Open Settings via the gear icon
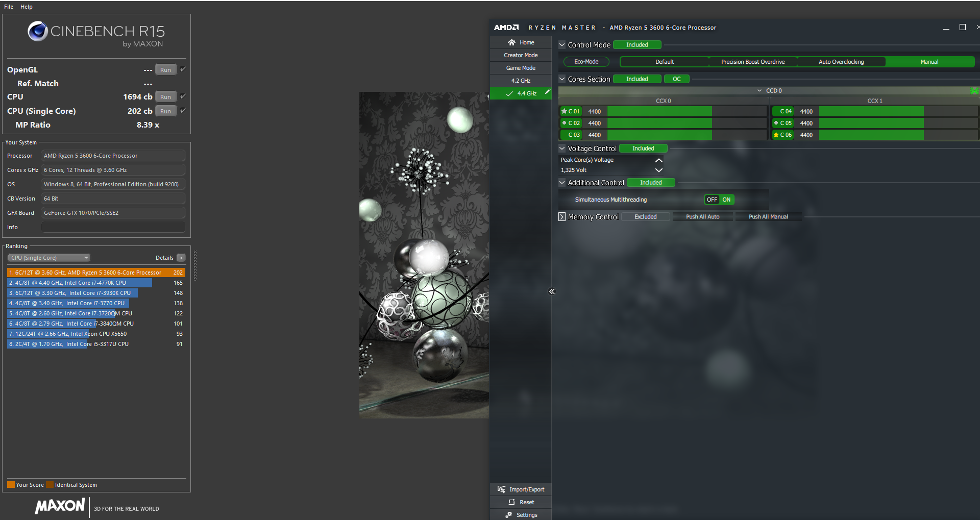The image size is (980, 520). (509, 515)
